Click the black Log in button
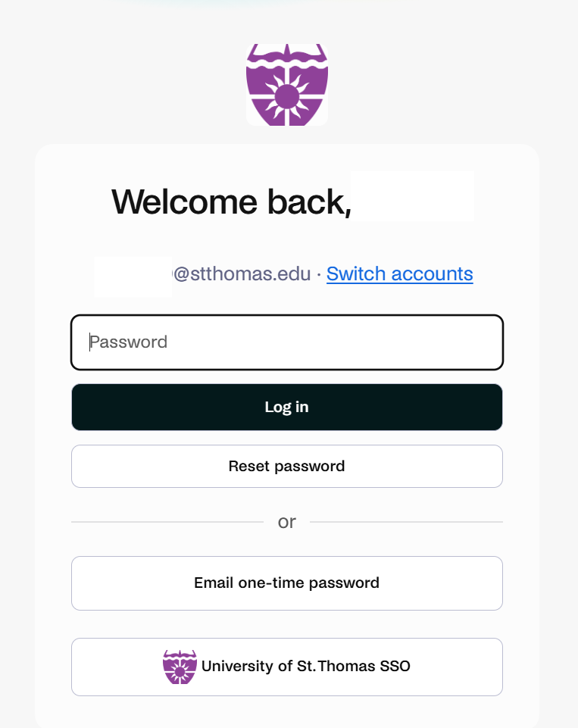Viewport: 578px width, 728px height. point(287,407)
